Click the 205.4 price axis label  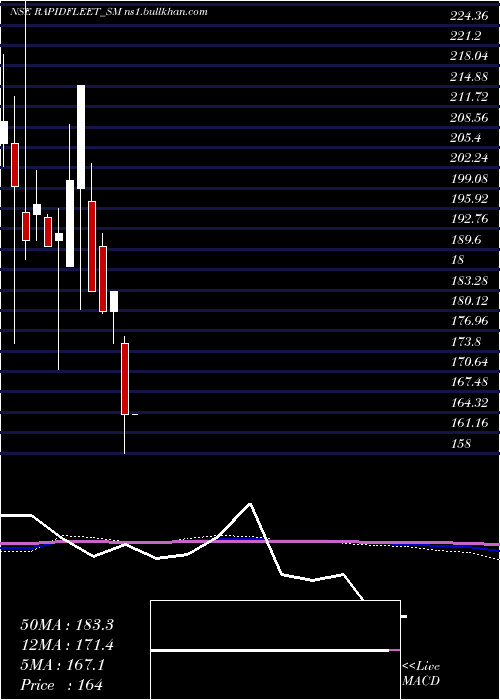click(465, 138)
